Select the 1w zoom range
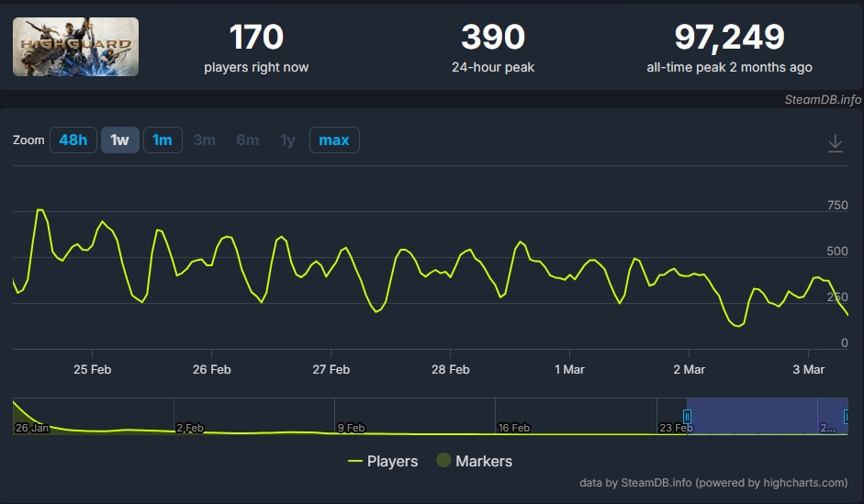The width and height of the screenshot is (864, 504). 119,140
